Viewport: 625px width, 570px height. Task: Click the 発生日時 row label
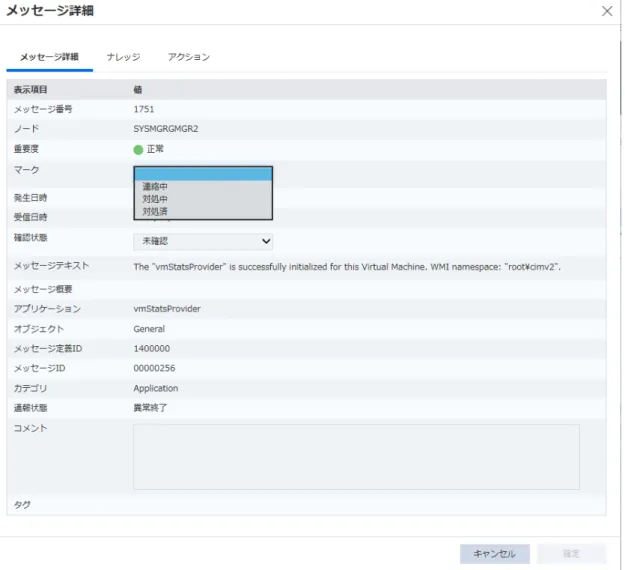coord(31,198)
